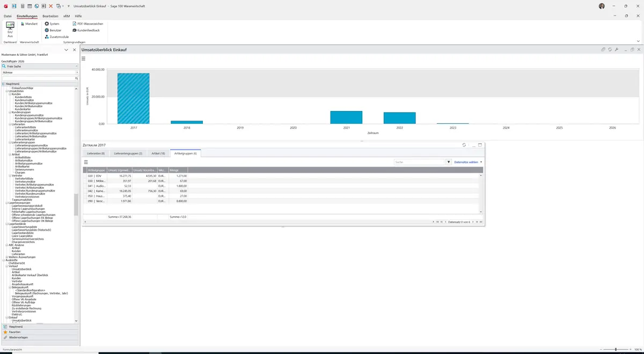Open the Hilfe menu
644x354 pixels.
click(x=78, y=16)
